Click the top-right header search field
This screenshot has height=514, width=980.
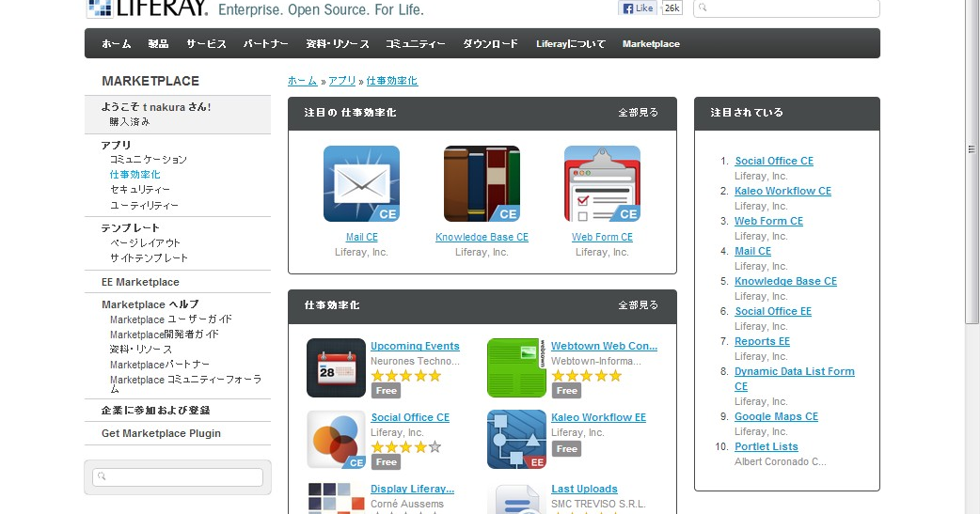pos(786,8)
